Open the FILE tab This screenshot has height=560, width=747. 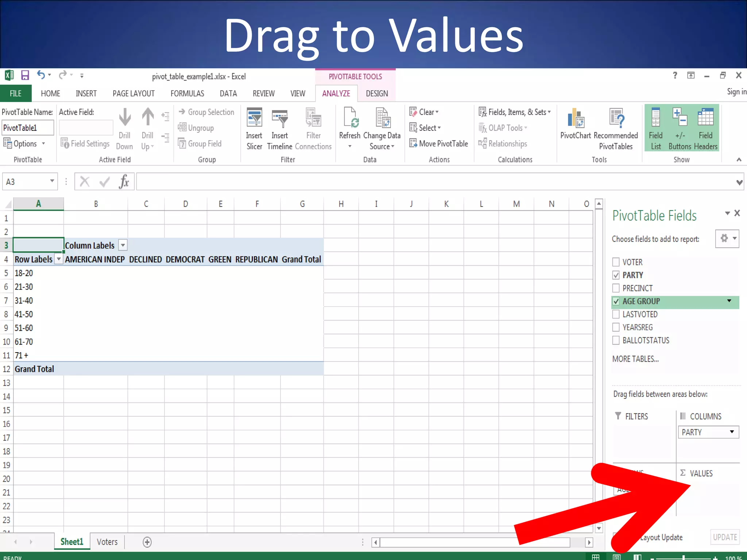point(16,93)
